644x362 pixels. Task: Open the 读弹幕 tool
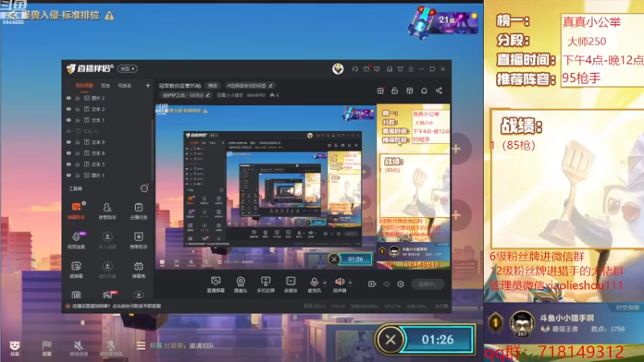coord(76,270)
